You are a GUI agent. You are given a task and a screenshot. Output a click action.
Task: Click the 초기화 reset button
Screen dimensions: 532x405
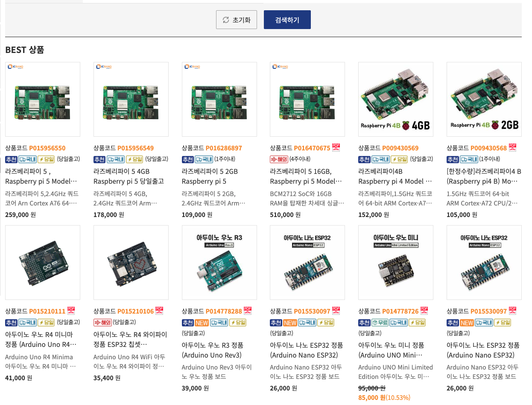[237, 20]
